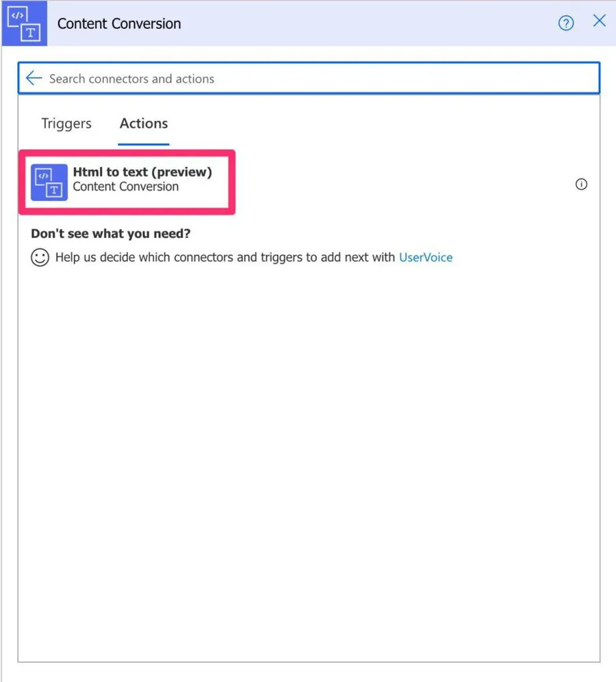This screenshot has height=682, width=616.
Task: Click the blue underline beneath Actions tab
Action: 144,144
